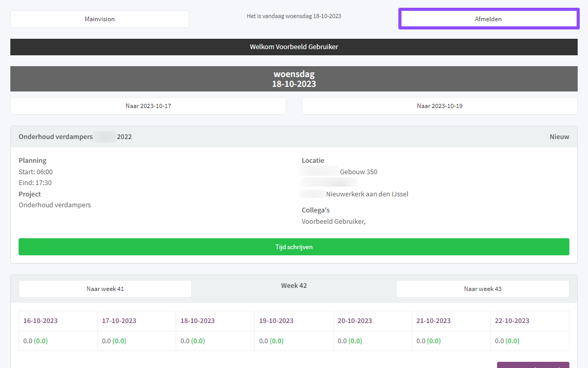The image size is (588, 368).
Task: Click the Mainvision button
Action: (99, 19)
